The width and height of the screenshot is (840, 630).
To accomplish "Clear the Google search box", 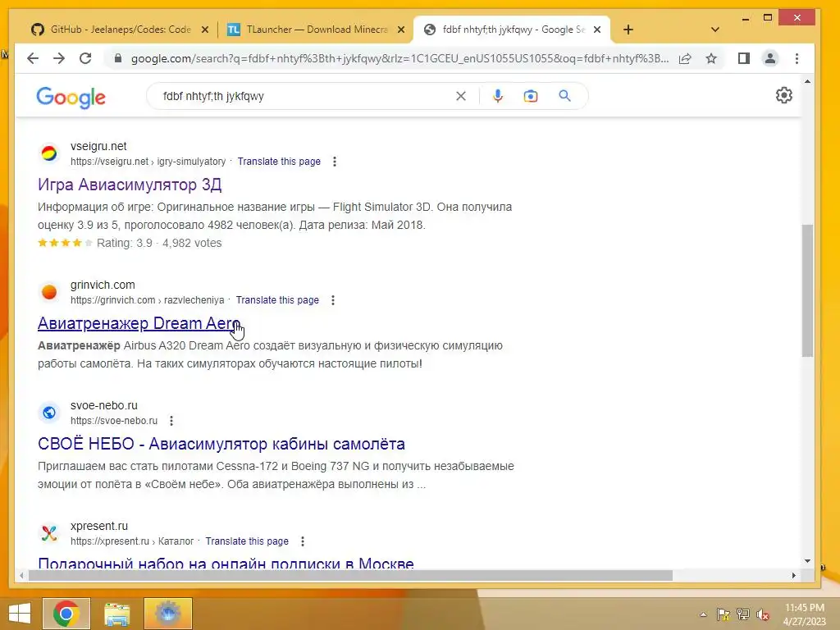I will [x=461, y=96].
